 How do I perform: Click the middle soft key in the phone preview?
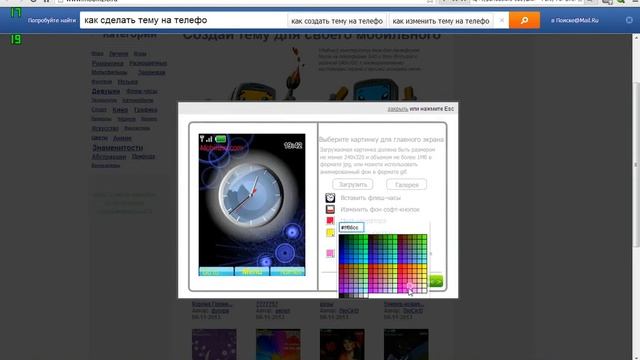click(x=252, y=271)
